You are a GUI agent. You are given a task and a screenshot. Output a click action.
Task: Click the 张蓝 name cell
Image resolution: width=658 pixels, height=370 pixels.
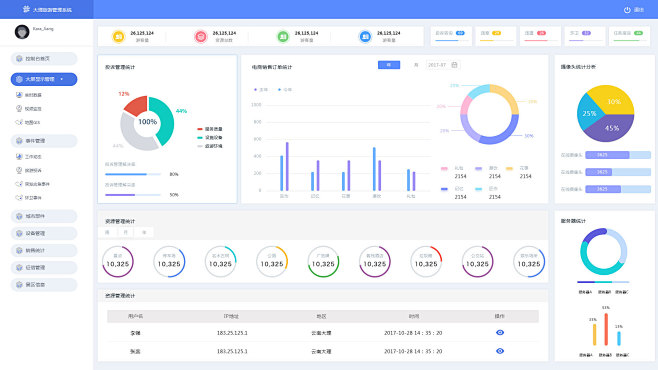(135, 351)
